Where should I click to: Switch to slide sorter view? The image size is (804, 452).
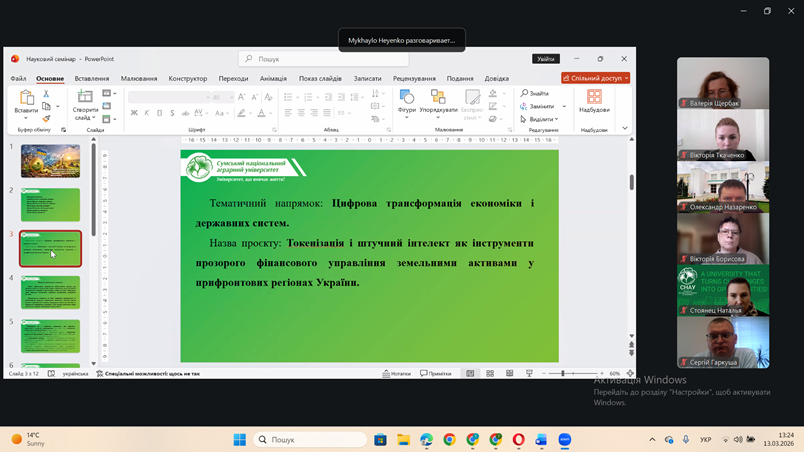[490, 373]
